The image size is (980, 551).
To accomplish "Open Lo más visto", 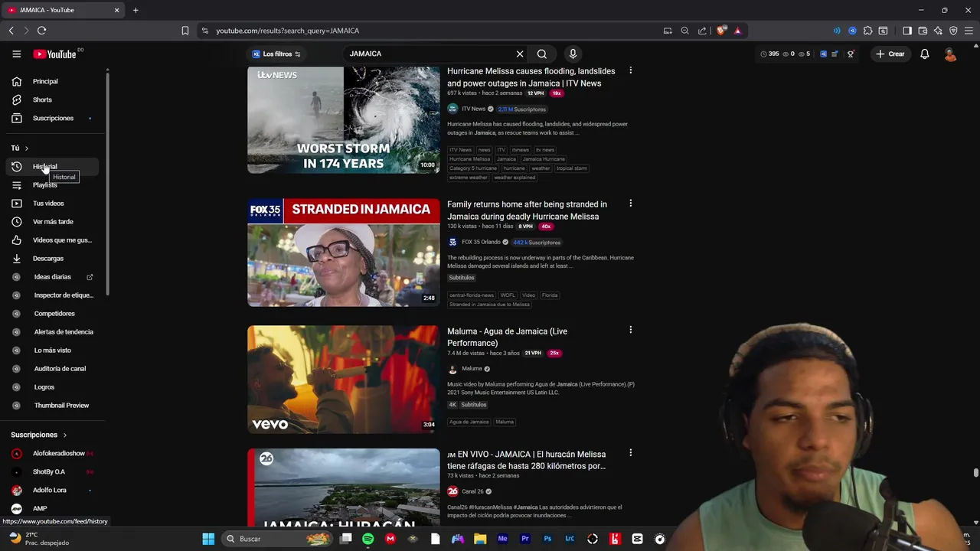I will [54, 350].
